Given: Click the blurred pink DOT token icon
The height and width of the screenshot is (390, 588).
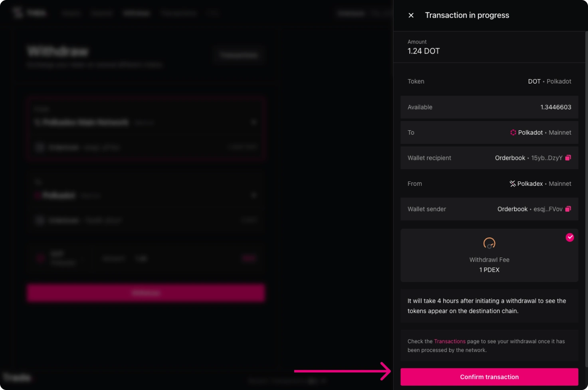Looking at the screenshot, I should point(40,259).
